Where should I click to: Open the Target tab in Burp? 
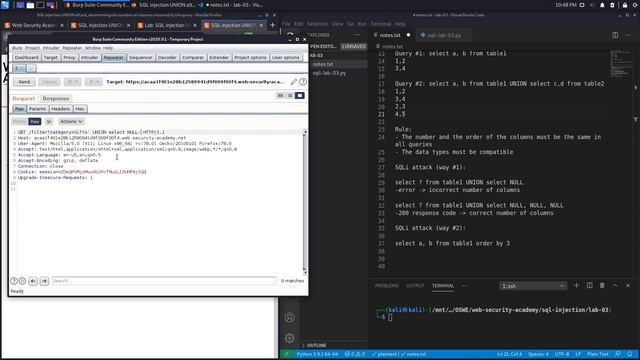[51, 58]
